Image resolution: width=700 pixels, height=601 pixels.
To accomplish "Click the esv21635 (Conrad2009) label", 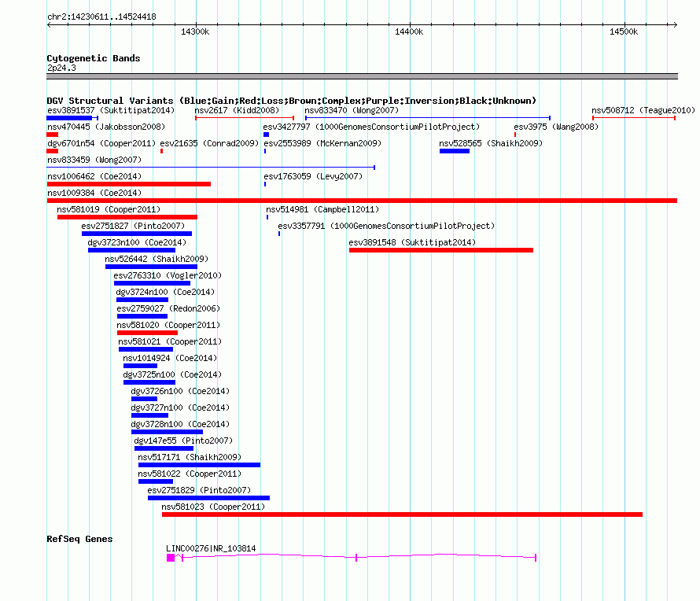I will click(209, 143).
